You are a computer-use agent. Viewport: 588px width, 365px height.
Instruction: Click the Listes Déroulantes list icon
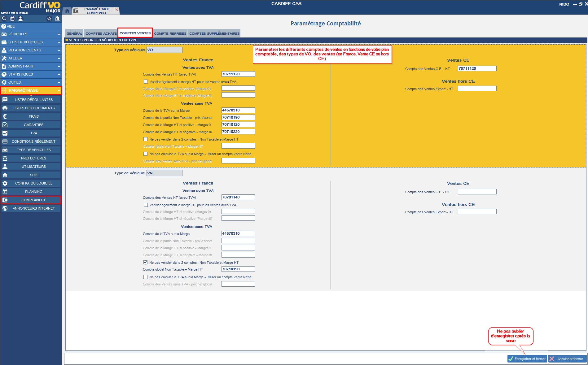5,100
